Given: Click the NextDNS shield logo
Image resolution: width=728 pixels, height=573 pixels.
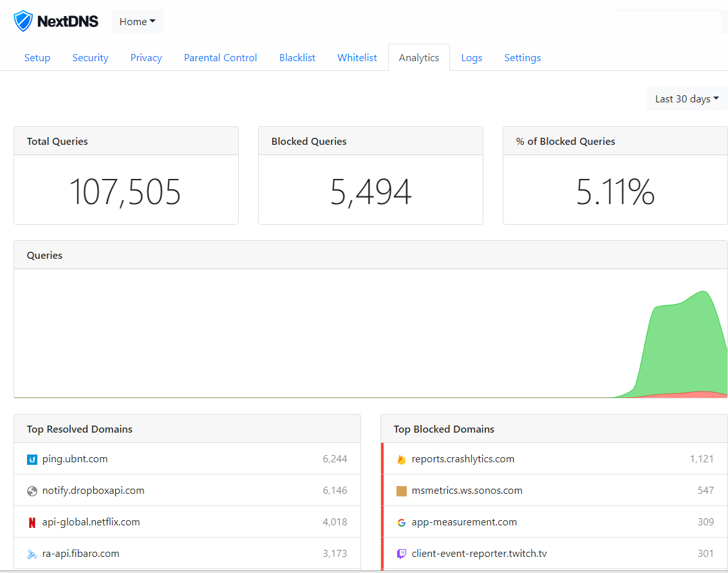Looking at the screenshot, I should pyautogui.click(x=23, y=21).
